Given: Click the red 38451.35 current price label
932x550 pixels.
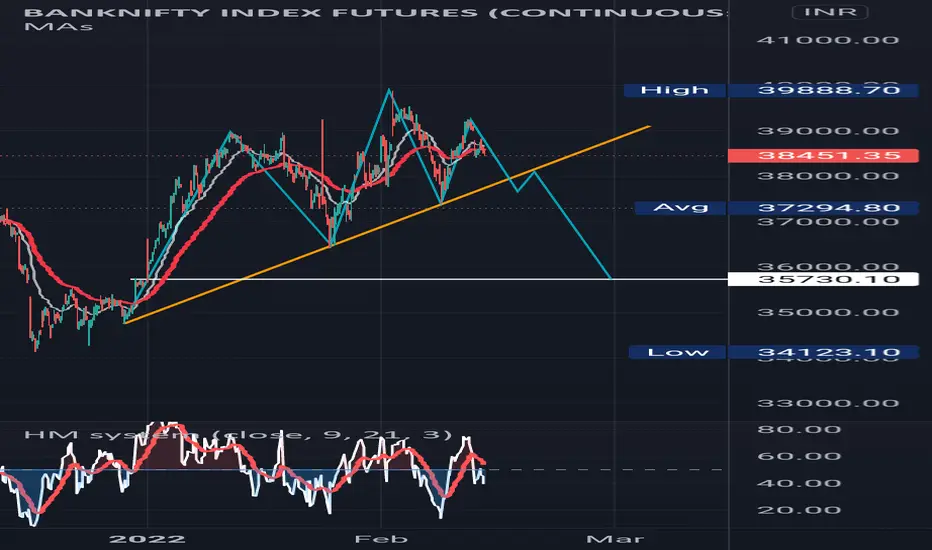Looking at the screenshot, I should tap(823, 156).
